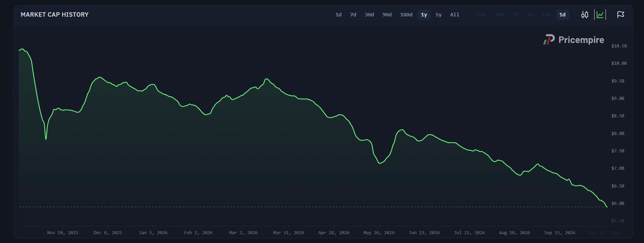644x243 pixels.
Task: Click the Jul 21, 2026 date label
Action: pos(470,233)
